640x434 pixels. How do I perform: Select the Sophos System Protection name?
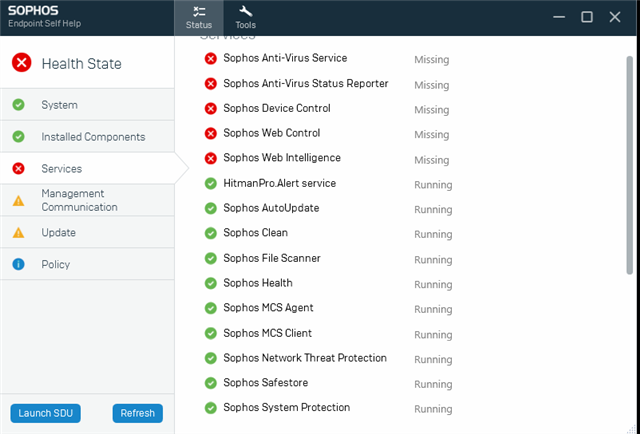(287, 407)
